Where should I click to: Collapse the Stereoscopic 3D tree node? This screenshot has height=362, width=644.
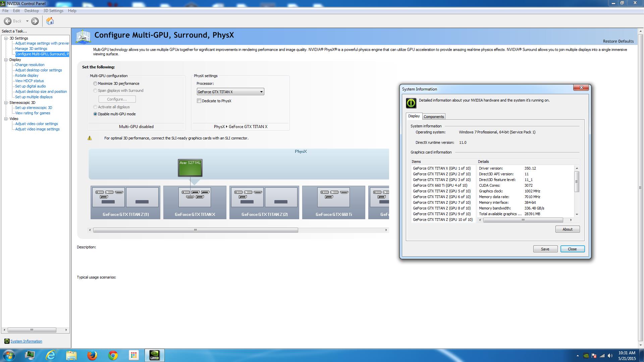tap(6, 103)
